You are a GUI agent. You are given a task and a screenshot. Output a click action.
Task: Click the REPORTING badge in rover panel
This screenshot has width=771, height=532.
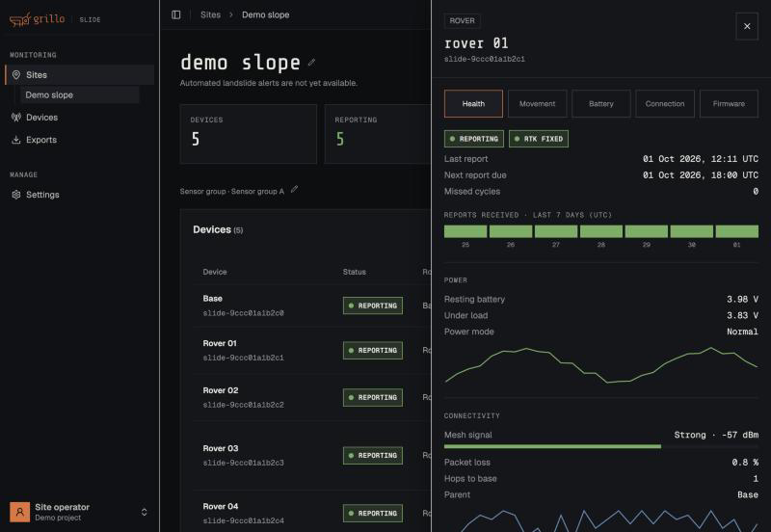474,139
